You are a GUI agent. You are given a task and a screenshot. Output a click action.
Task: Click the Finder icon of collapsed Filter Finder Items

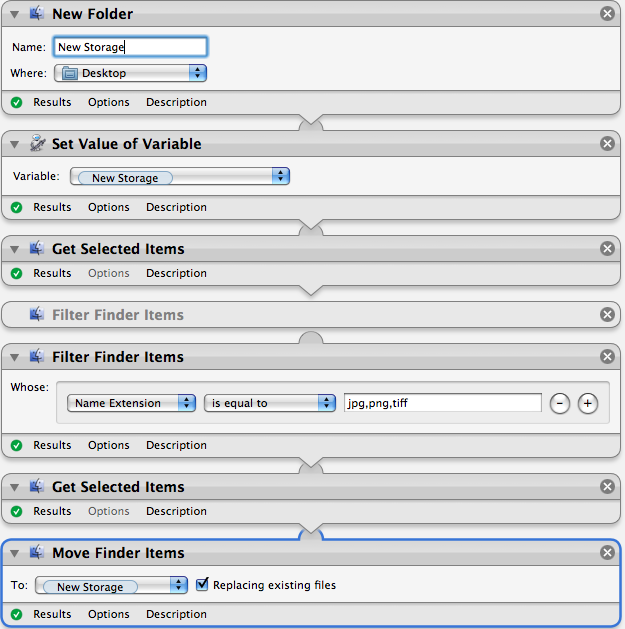pyautogui.click(x=37, y=314)
